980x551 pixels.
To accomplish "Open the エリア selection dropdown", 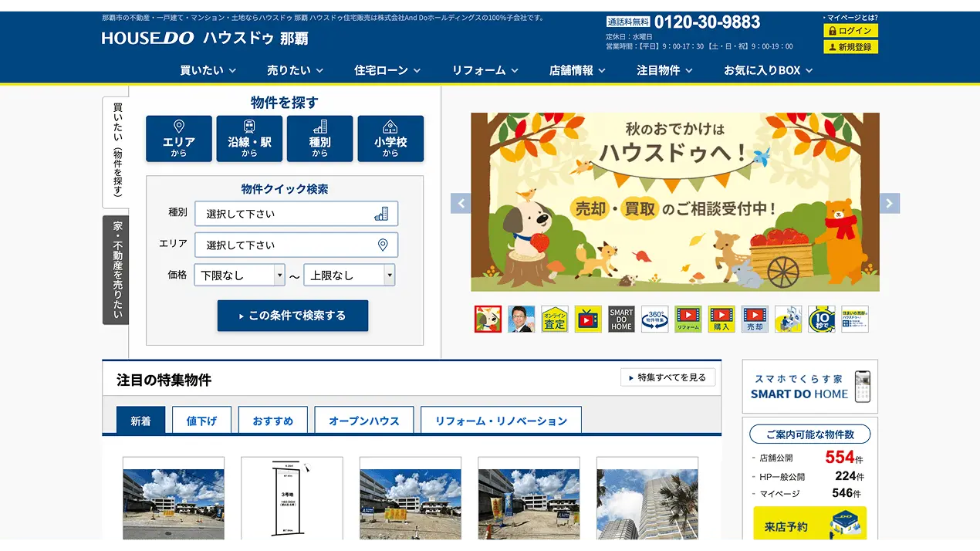I will [296, 245].
